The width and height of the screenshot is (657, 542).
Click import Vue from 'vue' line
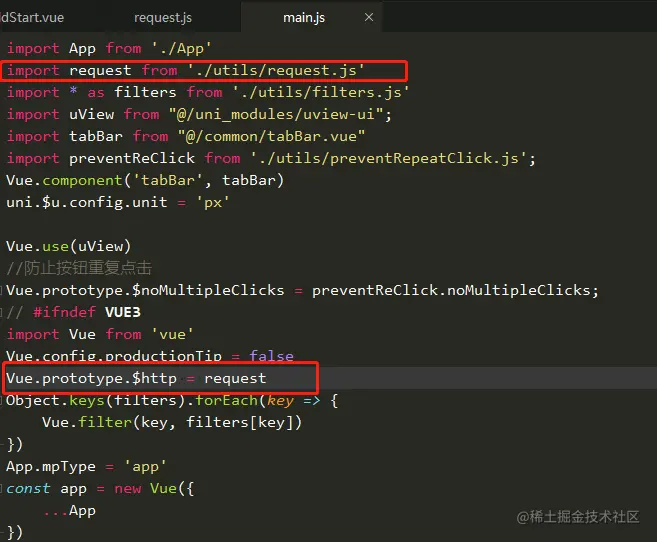[x=100, y=334]
